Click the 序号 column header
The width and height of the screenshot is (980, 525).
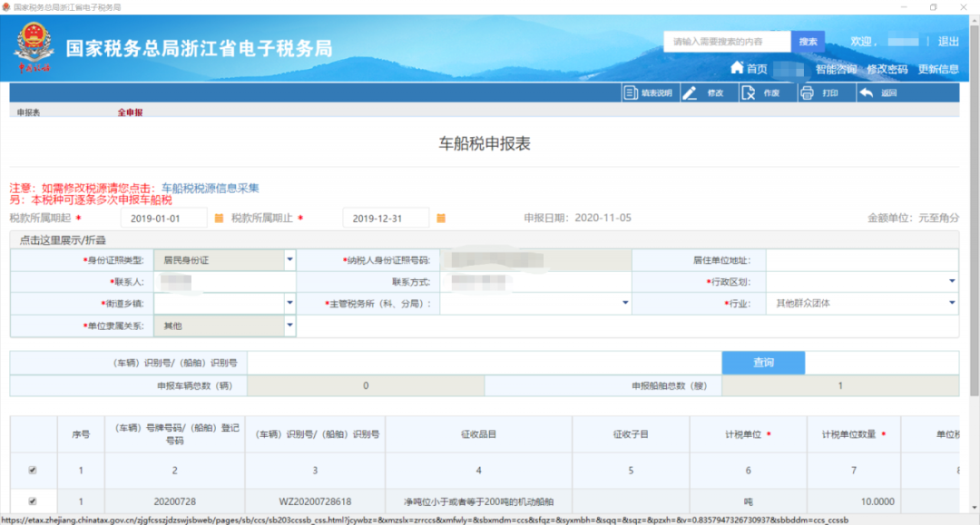(81, 434)
